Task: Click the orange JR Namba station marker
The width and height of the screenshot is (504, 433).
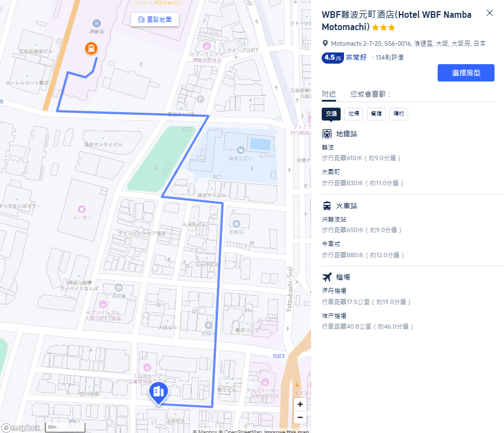Action: (x=91, y=48)
